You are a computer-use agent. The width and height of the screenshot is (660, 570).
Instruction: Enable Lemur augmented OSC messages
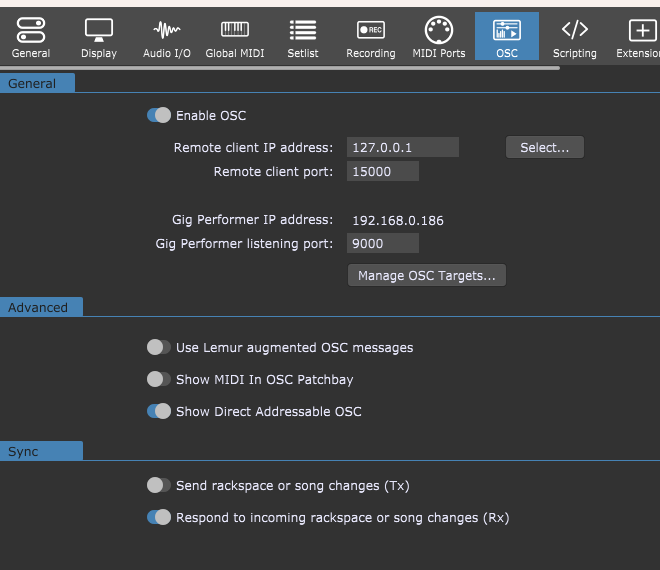pos(159,348)
